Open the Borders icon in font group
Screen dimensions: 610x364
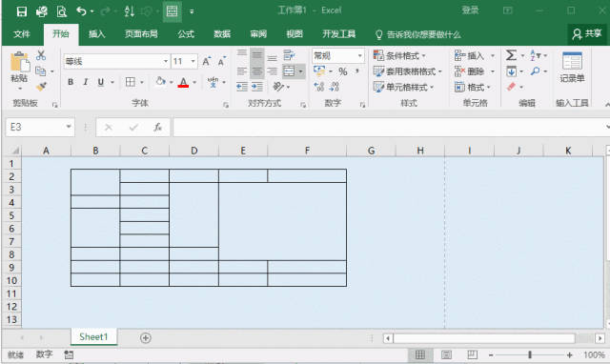pyautogui.click(x=131, y=82)
